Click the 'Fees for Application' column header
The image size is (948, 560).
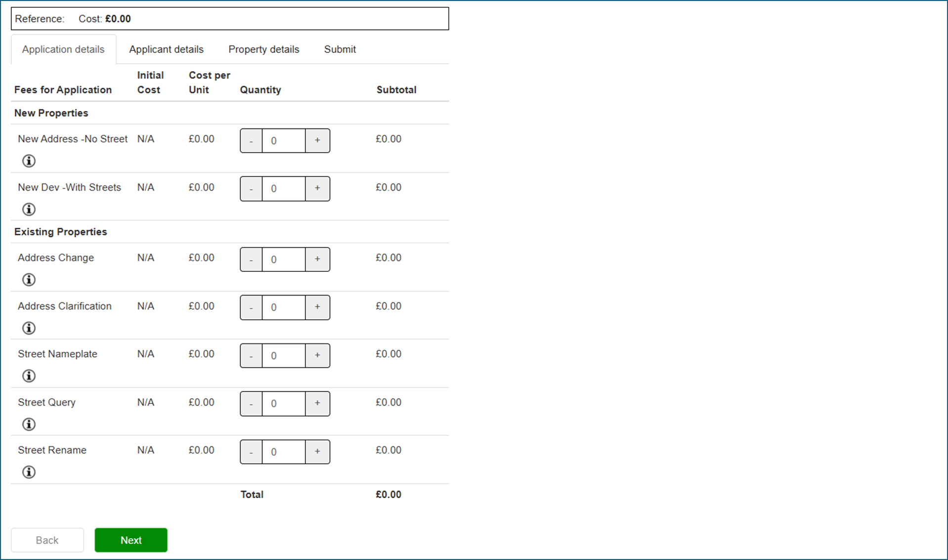coord(63,90)
